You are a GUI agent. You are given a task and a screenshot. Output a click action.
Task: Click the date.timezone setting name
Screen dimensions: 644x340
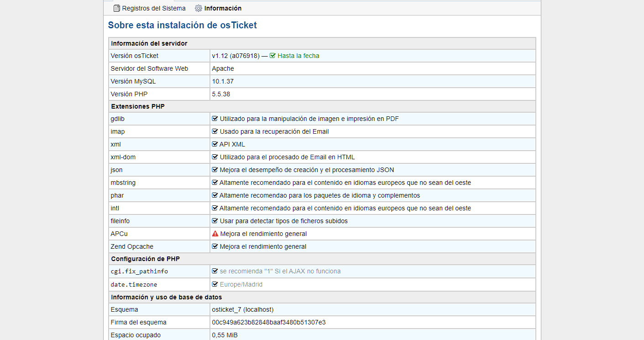[x=134, y=285]
